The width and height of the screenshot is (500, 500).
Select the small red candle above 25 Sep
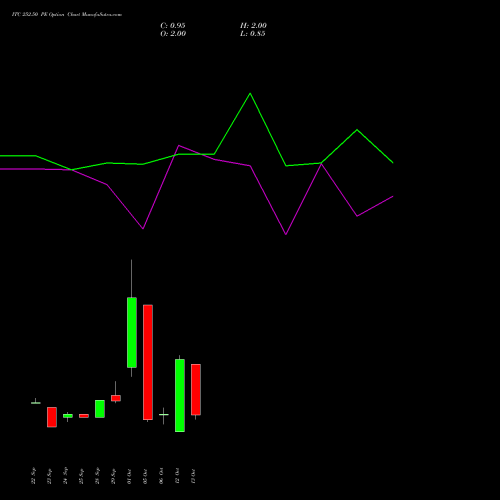[x=84, y=416]
